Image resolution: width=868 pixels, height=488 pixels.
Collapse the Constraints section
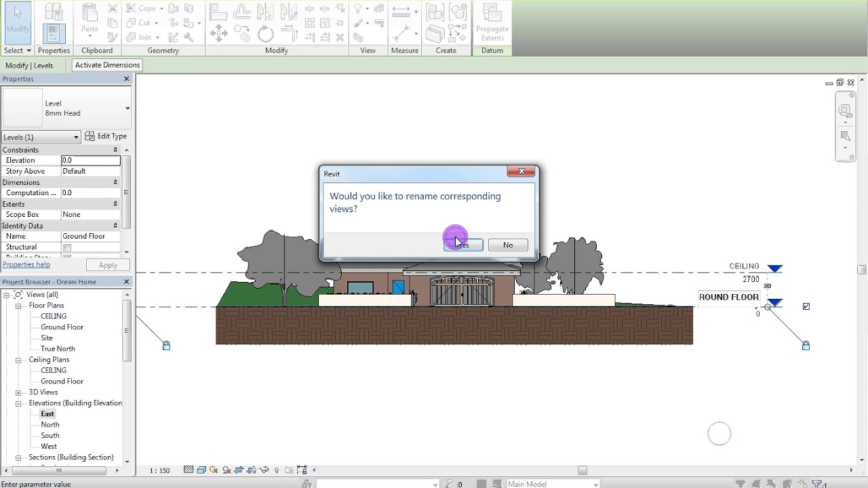click(115, 150)
